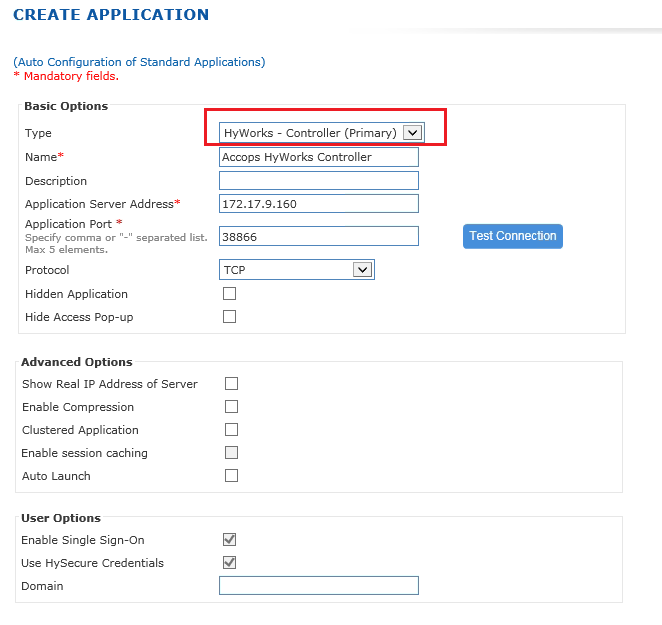Focus the Domain input field
Screen dimensions: 662x625
[x=319, y=585]
